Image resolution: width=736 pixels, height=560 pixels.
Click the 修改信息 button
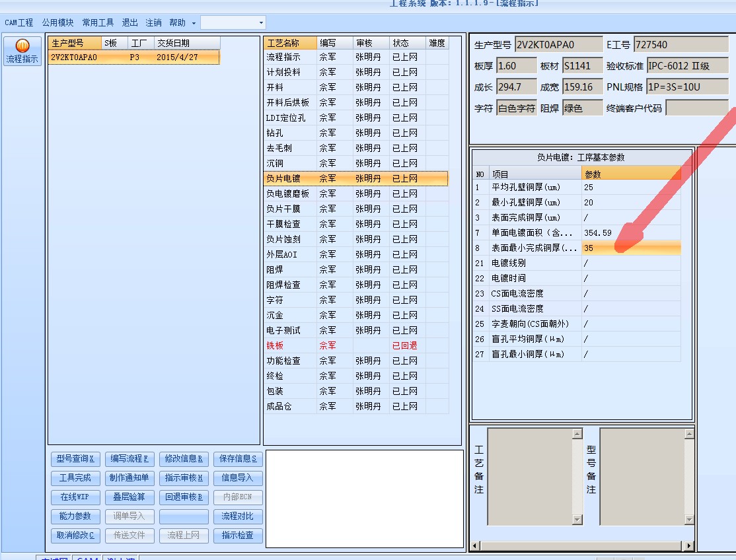[184, 459]
